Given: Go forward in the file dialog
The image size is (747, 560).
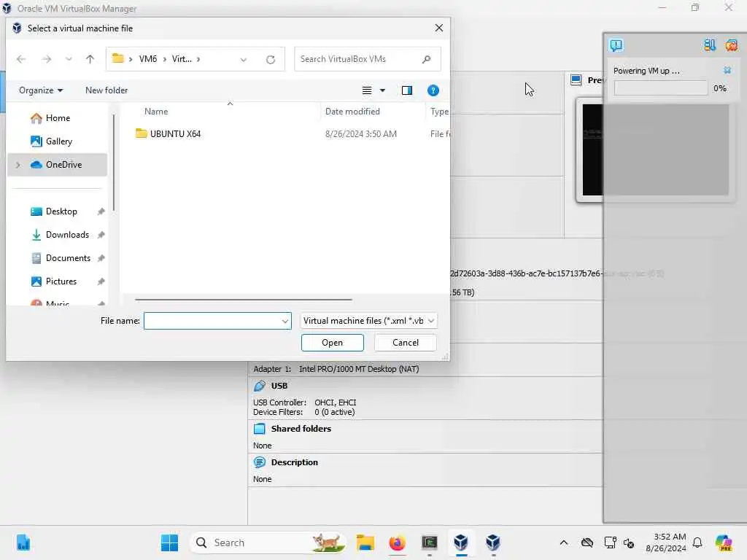Looking at the screenshot, I should [x=46, y=59].
